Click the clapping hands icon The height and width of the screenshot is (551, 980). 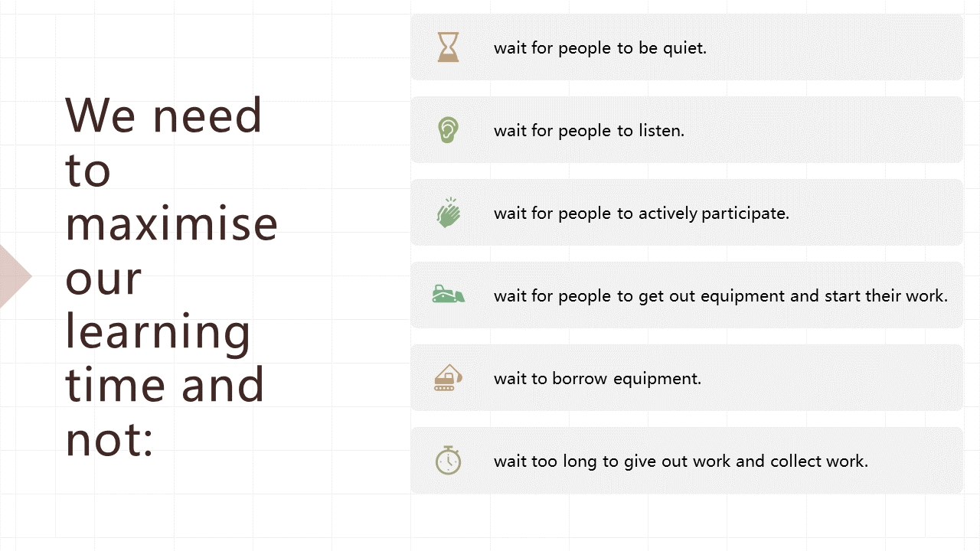pyautogui.click(x=449, y=212)
